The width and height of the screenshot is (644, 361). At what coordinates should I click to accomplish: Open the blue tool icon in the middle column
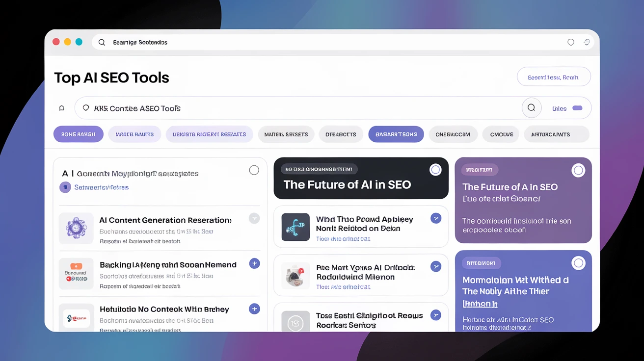295,227
